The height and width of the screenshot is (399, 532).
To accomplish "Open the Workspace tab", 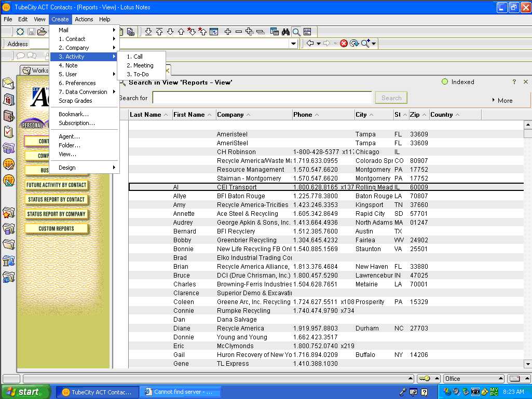I will point(35,70).
